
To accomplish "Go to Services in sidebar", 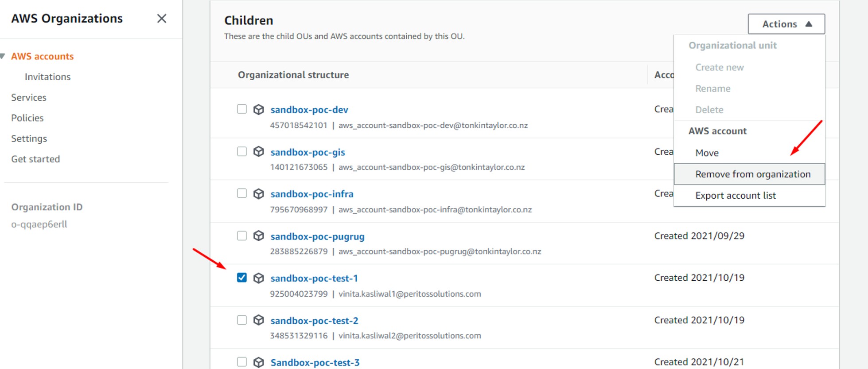I will point(29,98).
